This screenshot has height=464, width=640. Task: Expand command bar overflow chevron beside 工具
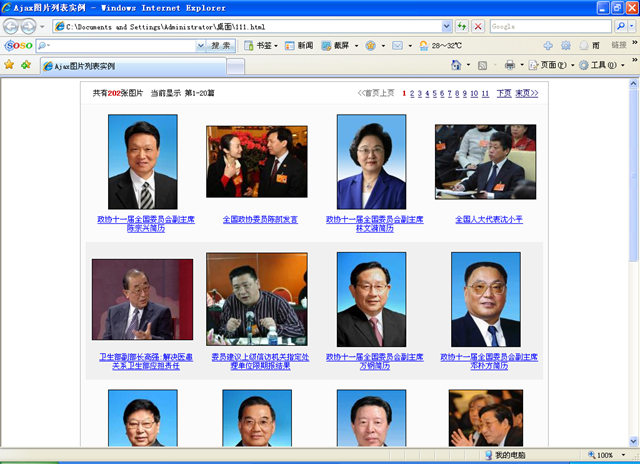coord(634,60)
